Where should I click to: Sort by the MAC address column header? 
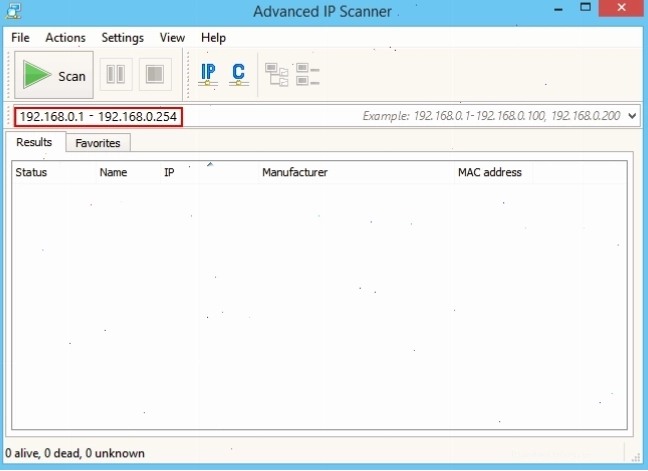click(x=493, y=172)
